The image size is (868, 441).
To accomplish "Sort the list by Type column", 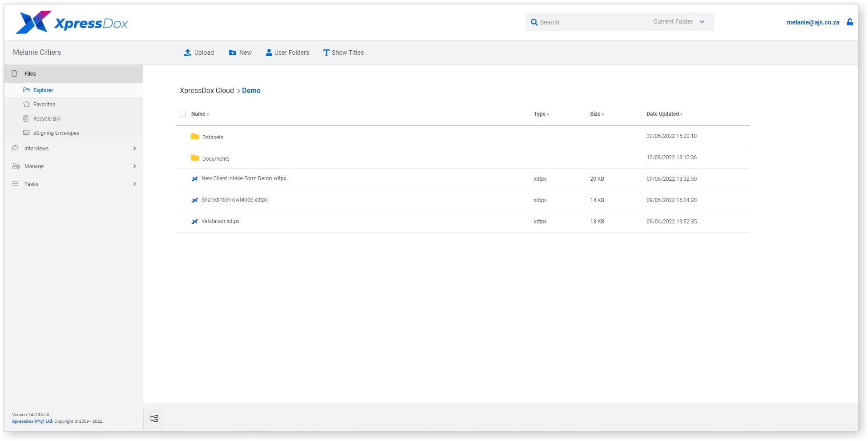I will tap(541, 114).
